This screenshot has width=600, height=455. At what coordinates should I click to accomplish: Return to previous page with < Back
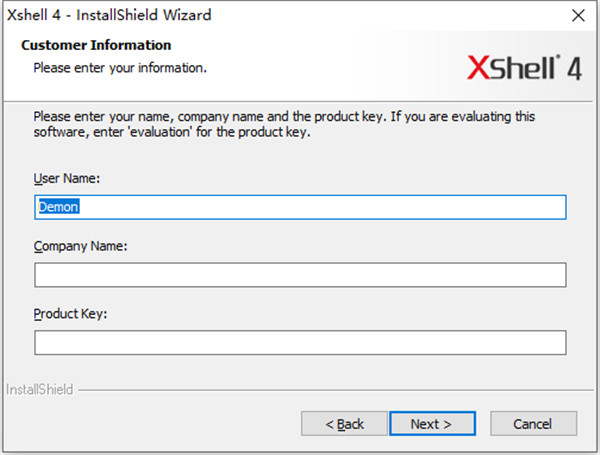tap(344, 424)
